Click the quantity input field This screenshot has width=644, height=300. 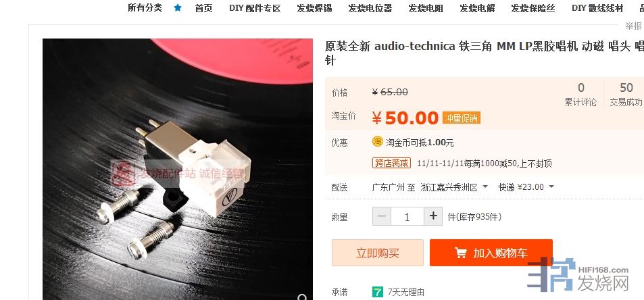[x=407, y=216]
